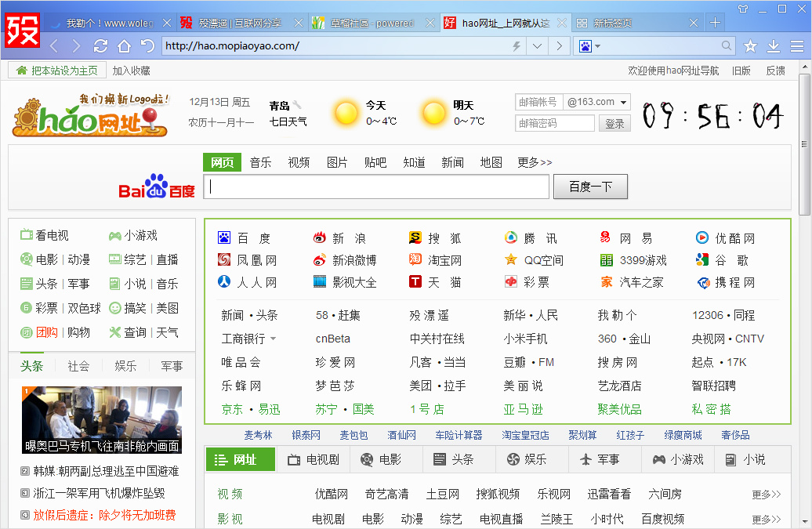Open the Obama plane news thumbnail

point(102,420)
